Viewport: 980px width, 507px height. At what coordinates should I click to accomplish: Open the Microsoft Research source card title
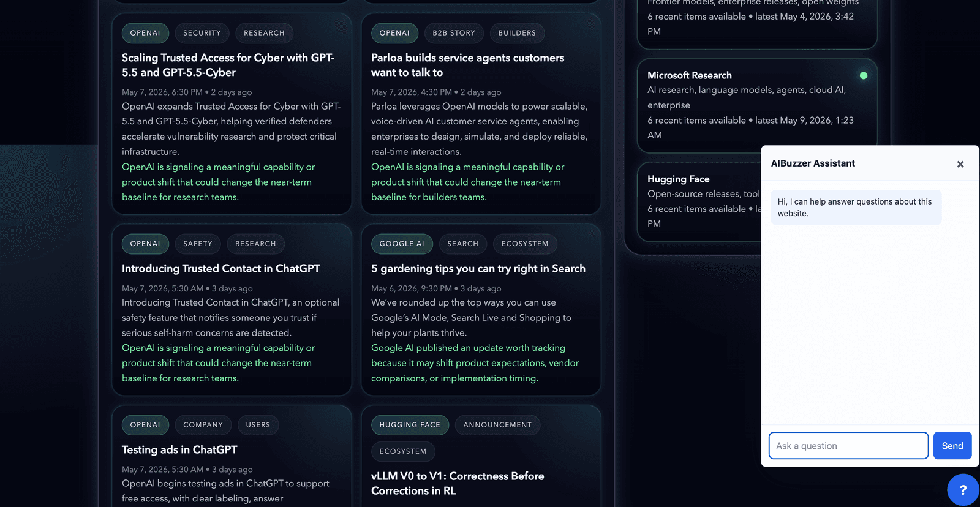(x=690, y=75)
